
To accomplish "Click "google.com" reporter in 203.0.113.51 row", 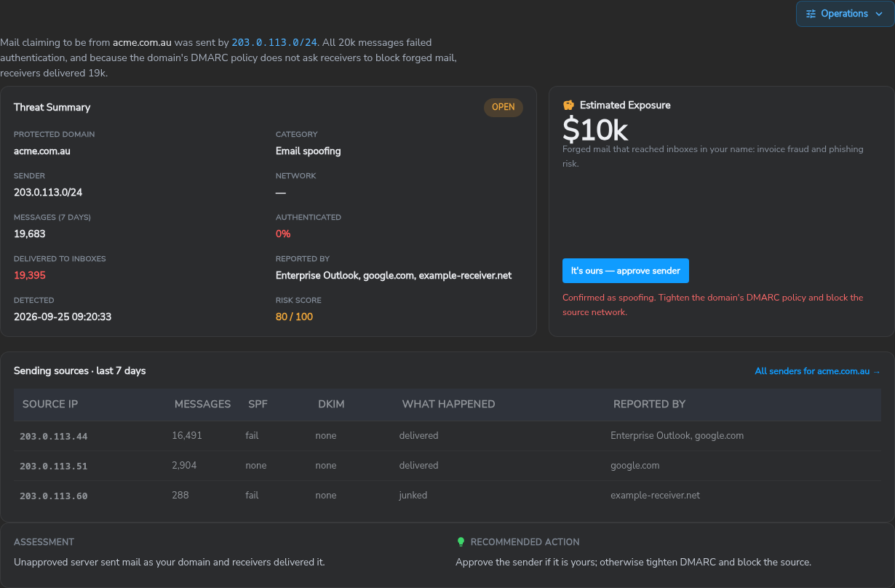I will tap(635, 465).
